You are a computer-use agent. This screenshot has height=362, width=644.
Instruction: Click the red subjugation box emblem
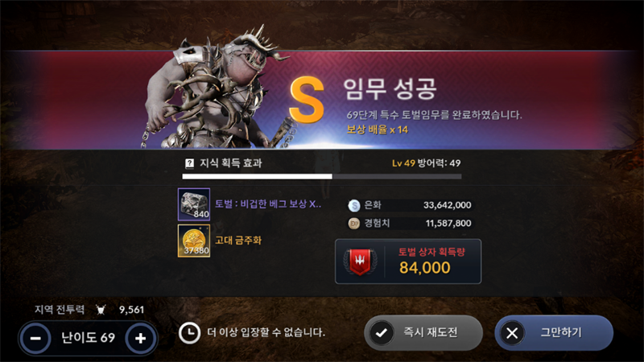(x=360, y=261)
